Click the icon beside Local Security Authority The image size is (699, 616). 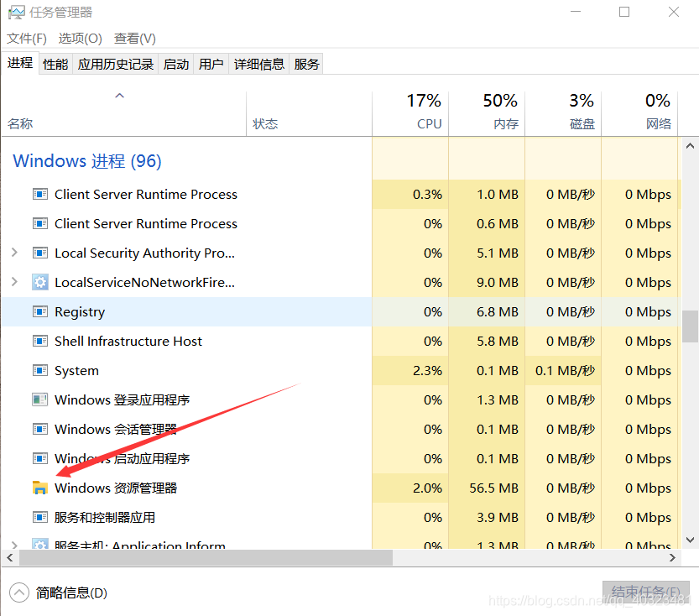pyautogui.click(x=40, y=253)
